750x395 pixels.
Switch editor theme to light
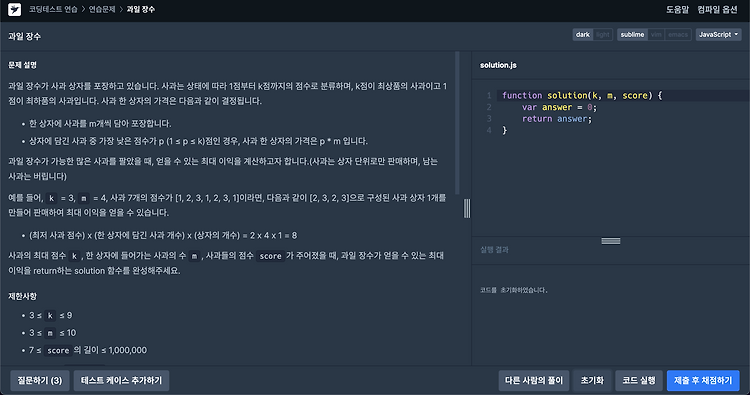(603, 34)
